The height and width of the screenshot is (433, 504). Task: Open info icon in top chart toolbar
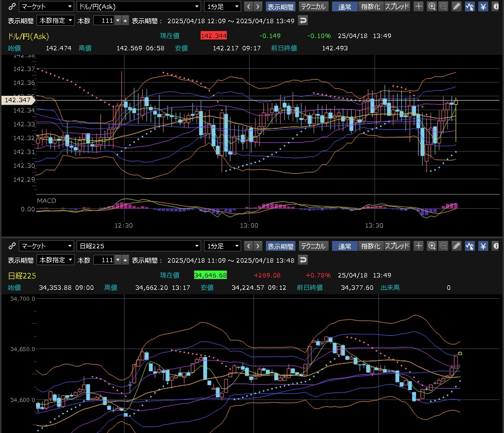496,6
